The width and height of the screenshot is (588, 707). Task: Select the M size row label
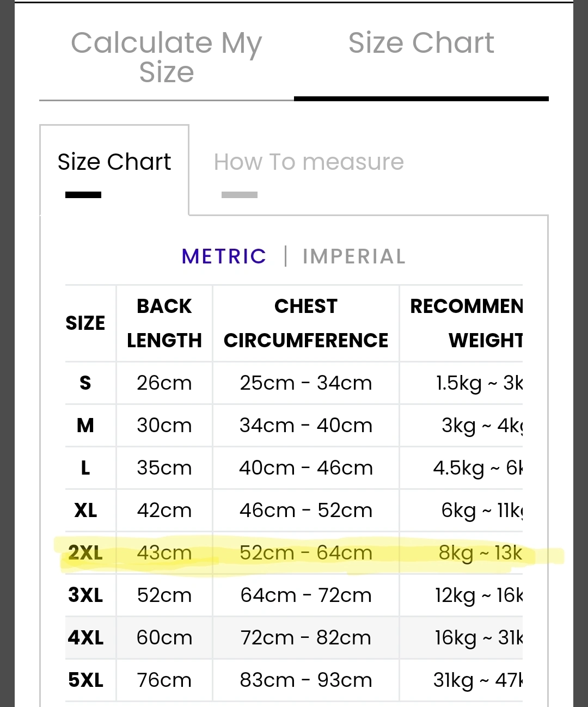(x=85, y=426)
